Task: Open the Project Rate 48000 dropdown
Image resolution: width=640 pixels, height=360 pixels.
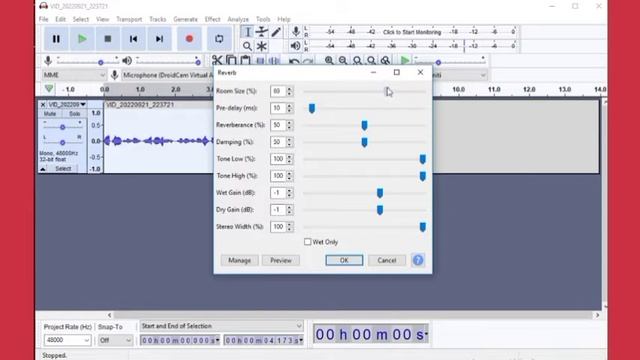Action: coord(67,340)
